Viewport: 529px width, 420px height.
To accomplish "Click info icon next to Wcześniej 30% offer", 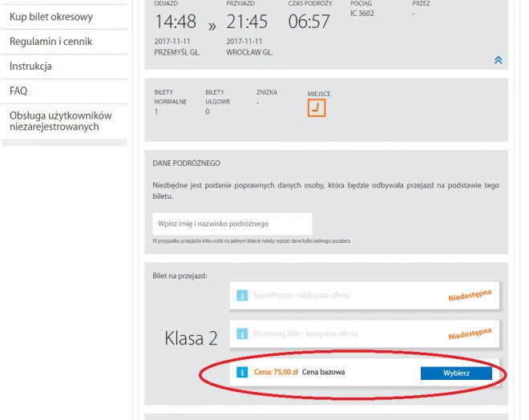I will (241, 333).
